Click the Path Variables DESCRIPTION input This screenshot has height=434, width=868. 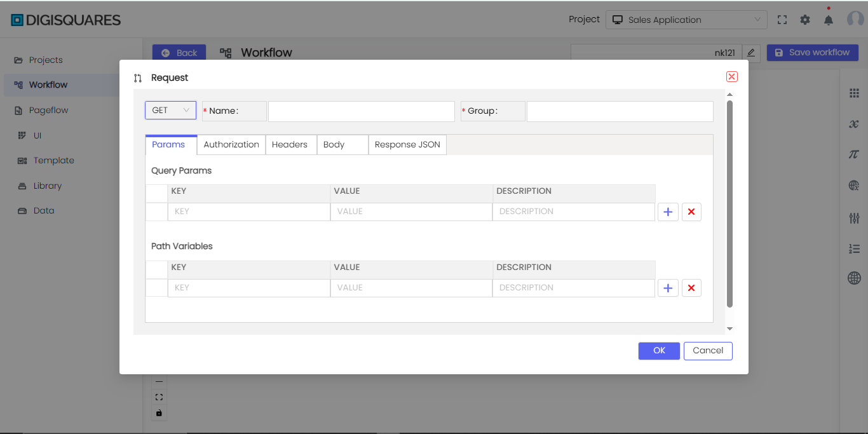coord(574,288)
